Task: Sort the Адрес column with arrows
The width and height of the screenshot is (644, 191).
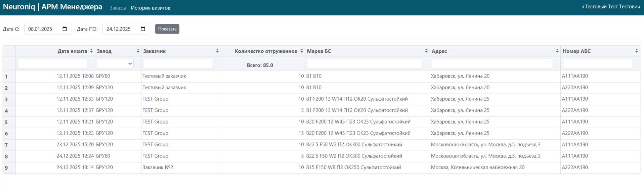Action: 557,51
